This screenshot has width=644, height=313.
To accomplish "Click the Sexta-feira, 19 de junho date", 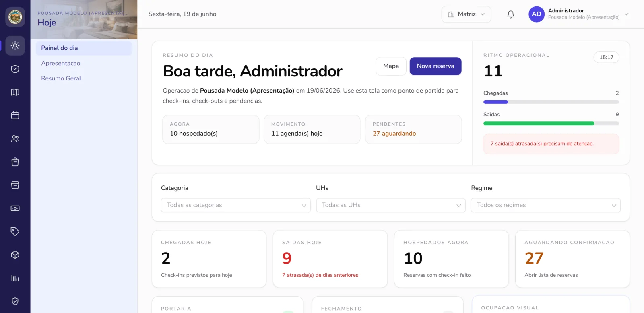I will tap(182, 14).
